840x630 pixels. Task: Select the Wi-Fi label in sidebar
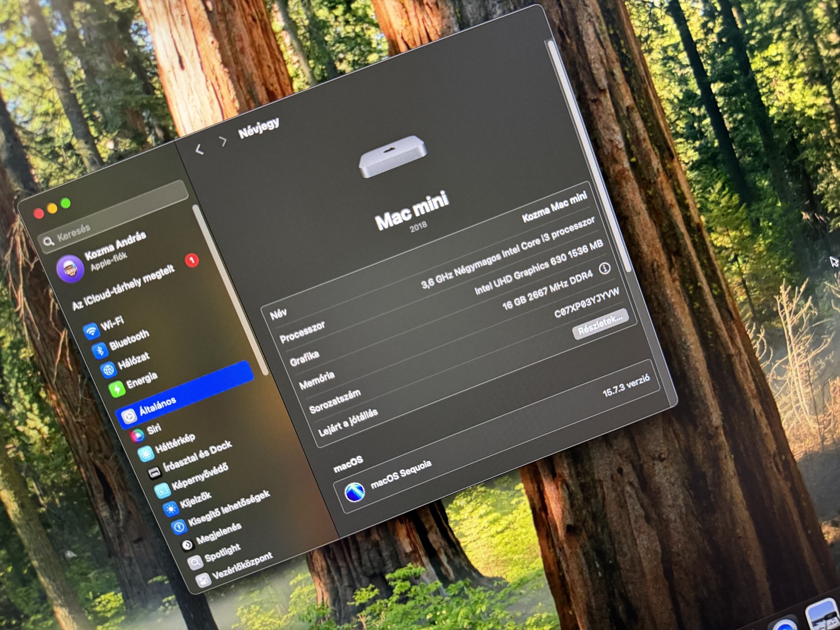coord(112,324)
